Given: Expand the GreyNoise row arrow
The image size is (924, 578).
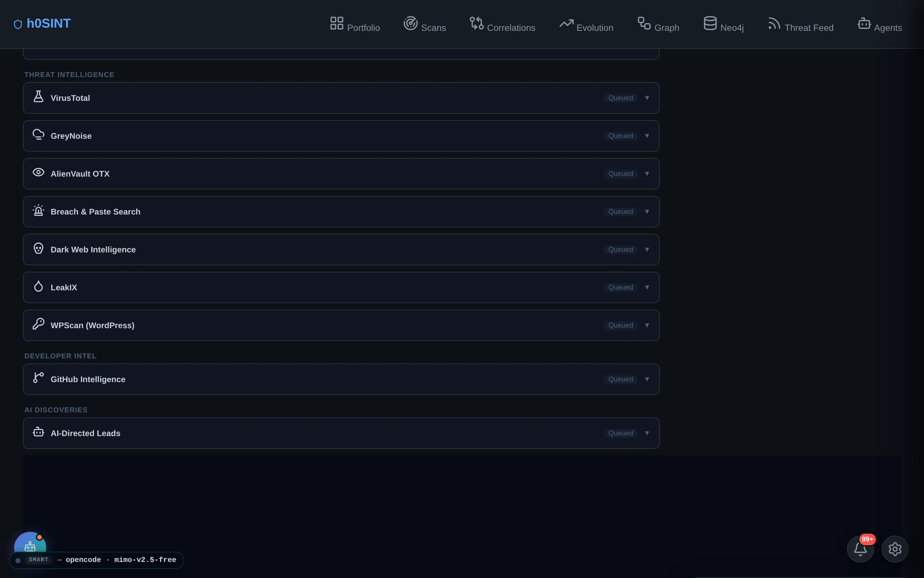Looking at the screenshot, I should [x=647, y=136].
